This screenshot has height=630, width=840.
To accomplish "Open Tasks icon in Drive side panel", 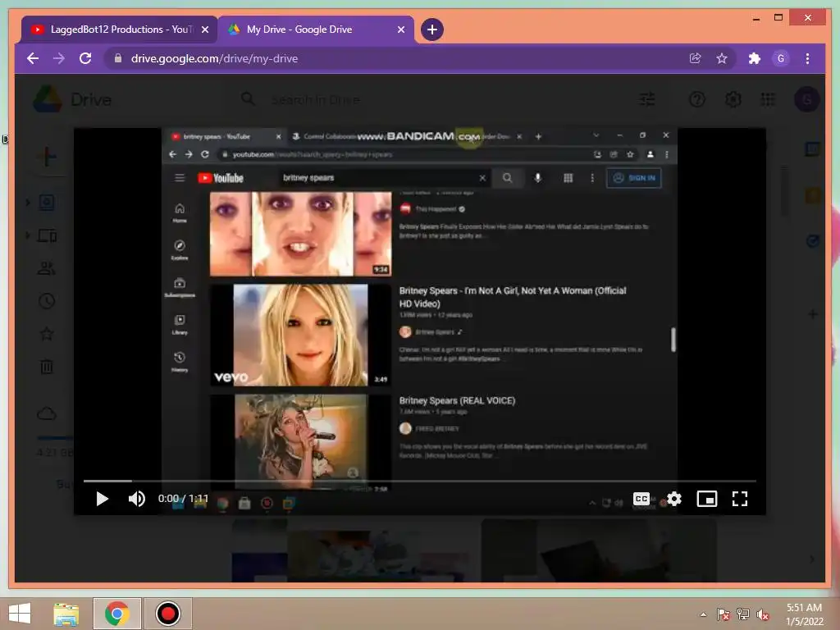I will 813,241.
